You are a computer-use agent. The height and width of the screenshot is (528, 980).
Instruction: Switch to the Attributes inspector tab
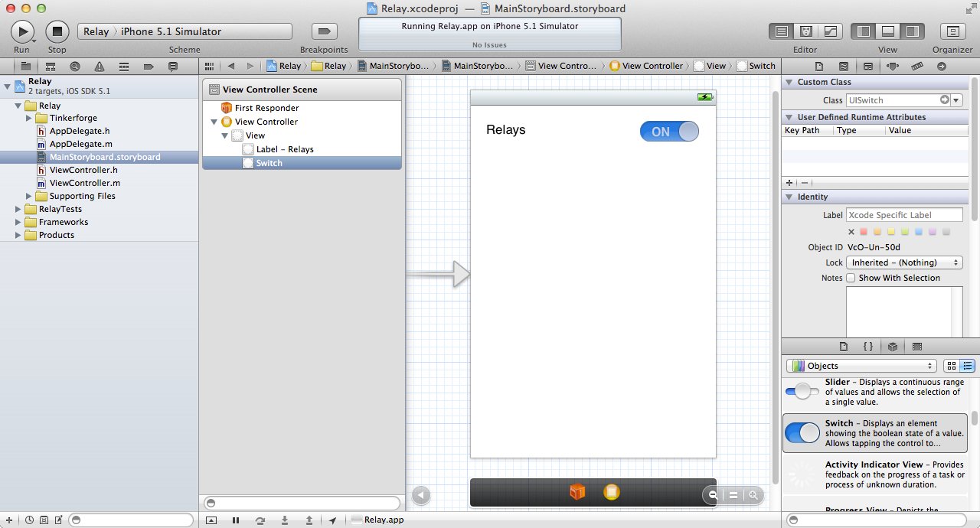pyautogui.click(x=893, y=67)
